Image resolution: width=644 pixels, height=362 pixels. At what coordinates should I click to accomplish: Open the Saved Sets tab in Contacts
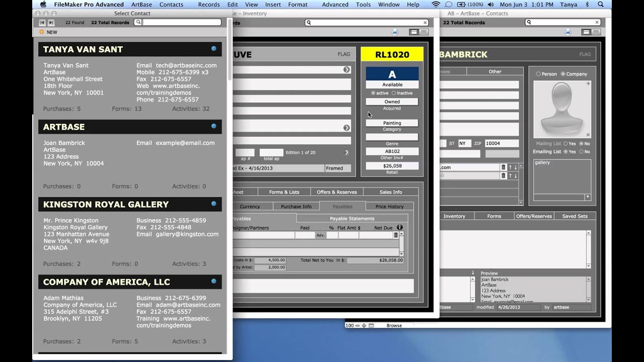coord(575,216)
